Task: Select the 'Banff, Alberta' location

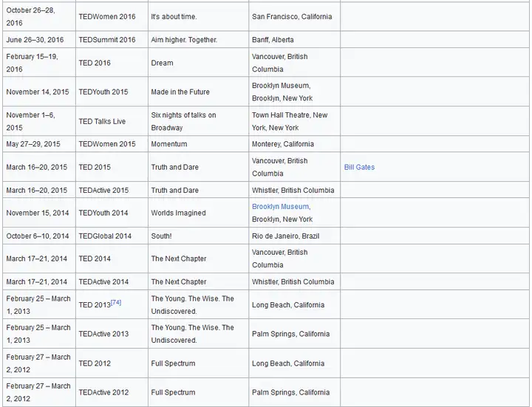Action: 273,40
